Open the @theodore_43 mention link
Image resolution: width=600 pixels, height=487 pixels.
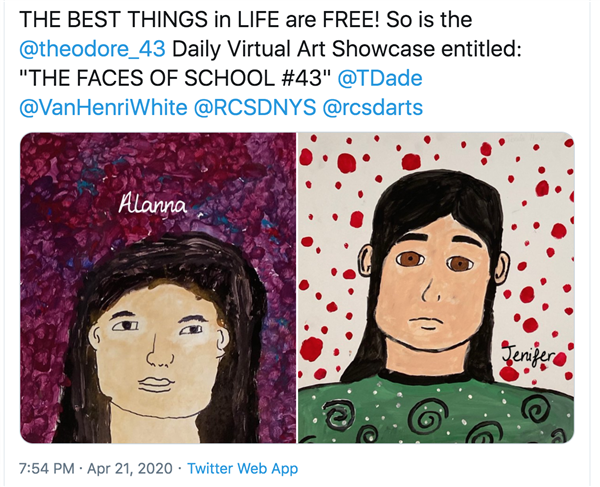click(x=92, y=49)
